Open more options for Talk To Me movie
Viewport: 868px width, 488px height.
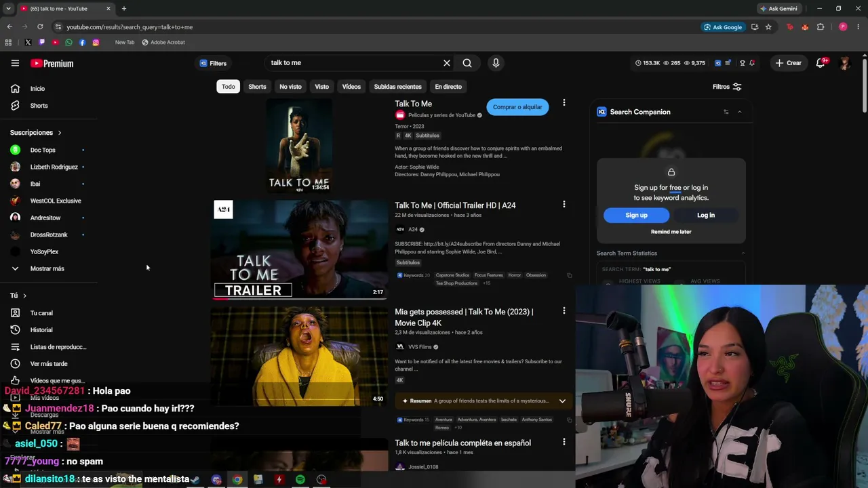pos(564,103)
